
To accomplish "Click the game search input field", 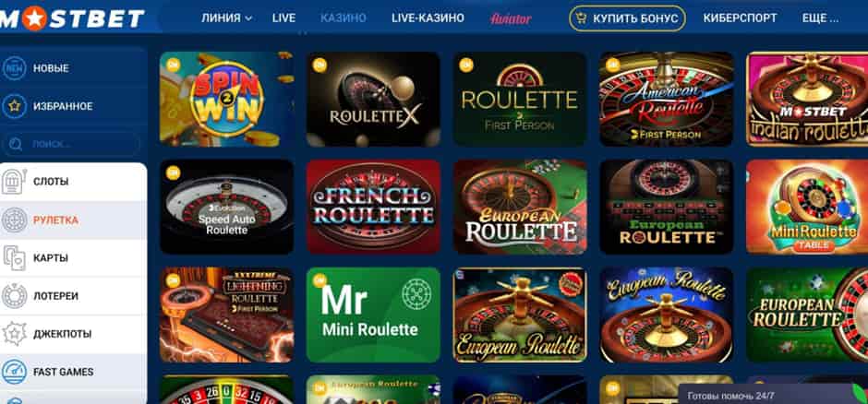I will [x=71, y=144].
